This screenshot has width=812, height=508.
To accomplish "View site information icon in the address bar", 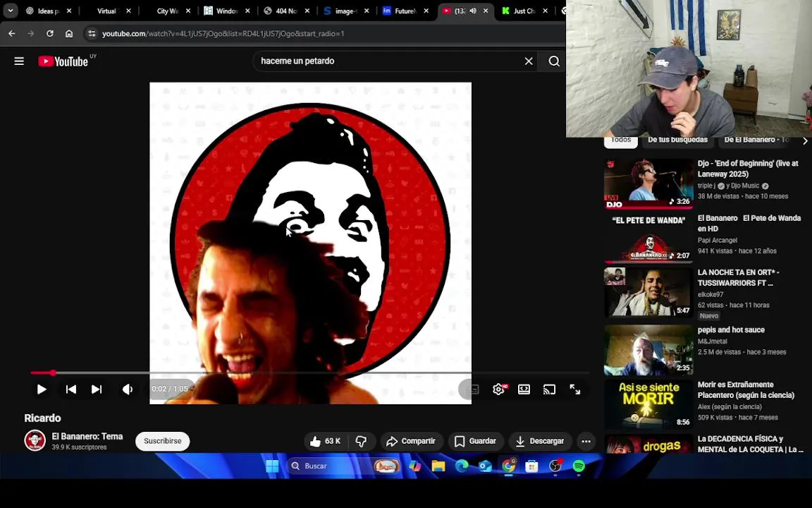I will pos(92,34).
